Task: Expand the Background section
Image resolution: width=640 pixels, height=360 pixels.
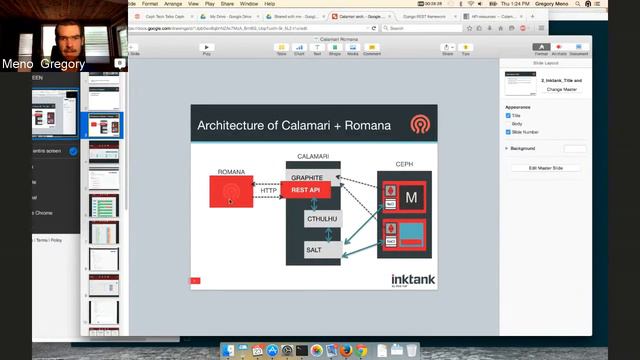Action: coord(507,148)
